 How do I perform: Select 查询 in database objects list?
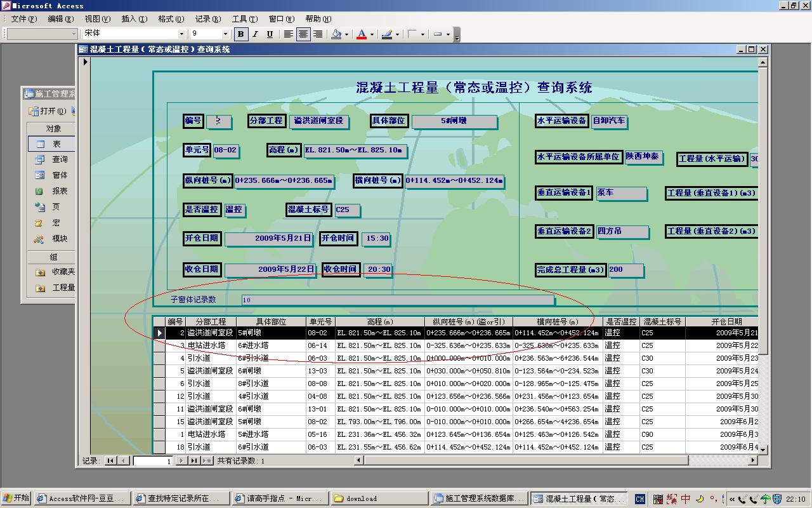pyautogui.click(x=51, y=159)
